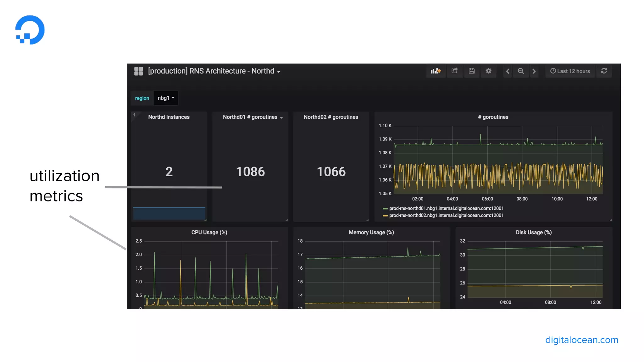Click the Grafana dashboards grid icon
The width and height of the screenshot is (644, 362).
138,71
